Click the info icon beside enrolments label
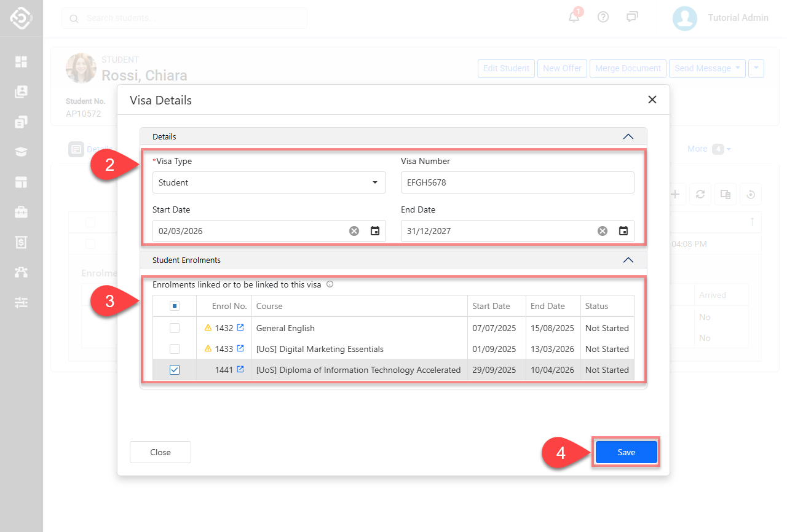 click(330, 284)
